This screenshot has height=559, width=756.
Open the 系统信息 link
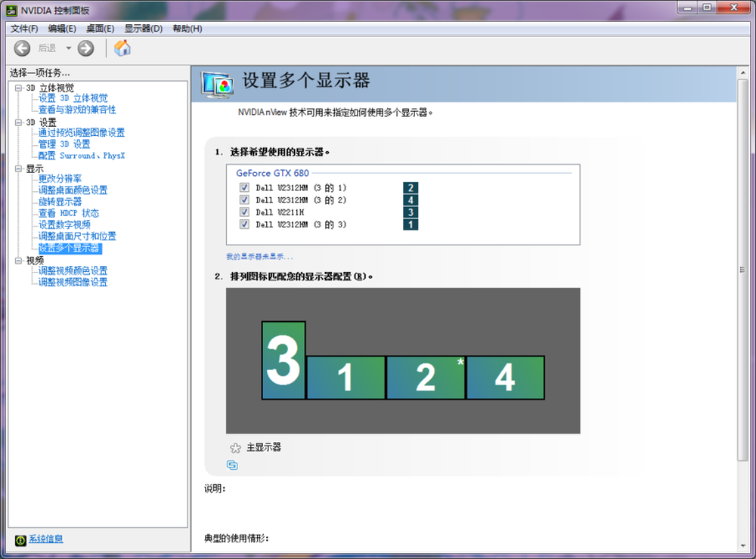46,539
